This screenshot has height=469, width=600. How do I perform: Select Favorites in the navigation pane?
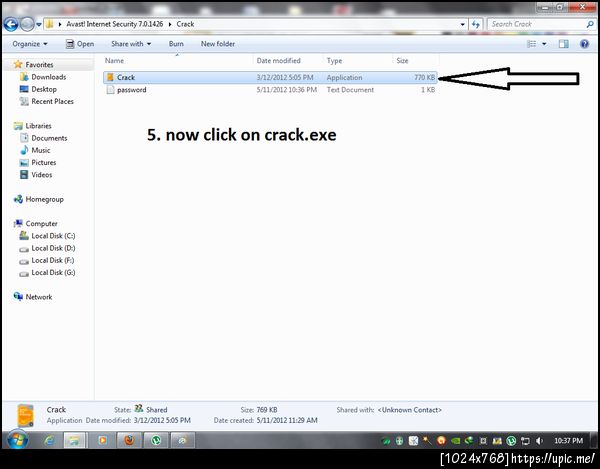tap(39, 65)
